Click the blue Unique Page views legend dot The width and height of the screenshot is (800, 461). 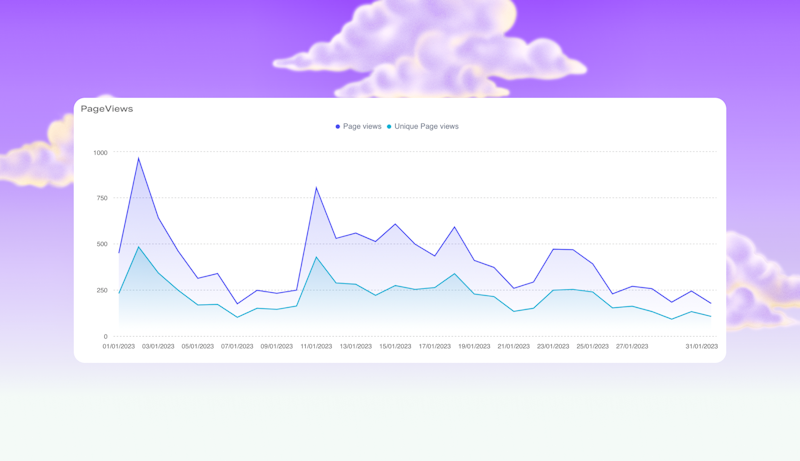[x=389, y=126]
